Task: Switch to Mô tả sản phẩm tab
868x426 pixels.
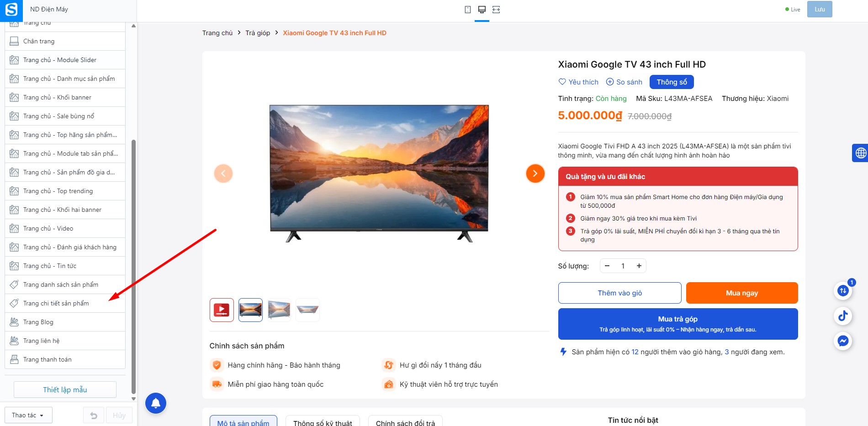Action: pos(243,422)
